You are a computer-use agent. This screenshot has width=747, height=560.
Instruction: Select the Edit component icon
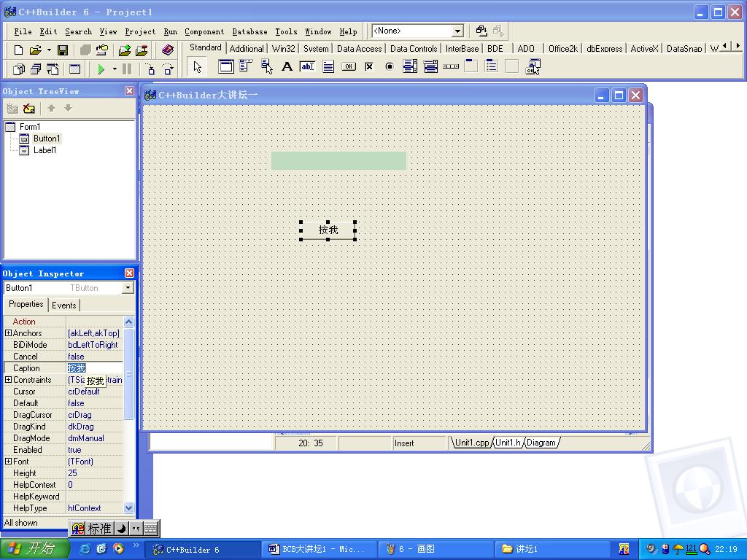point(307,66)
